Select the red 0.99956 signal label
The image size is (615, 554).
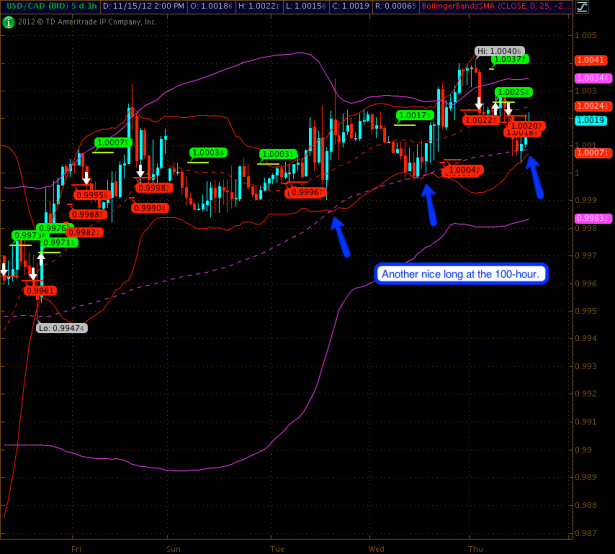click(92, 195)
